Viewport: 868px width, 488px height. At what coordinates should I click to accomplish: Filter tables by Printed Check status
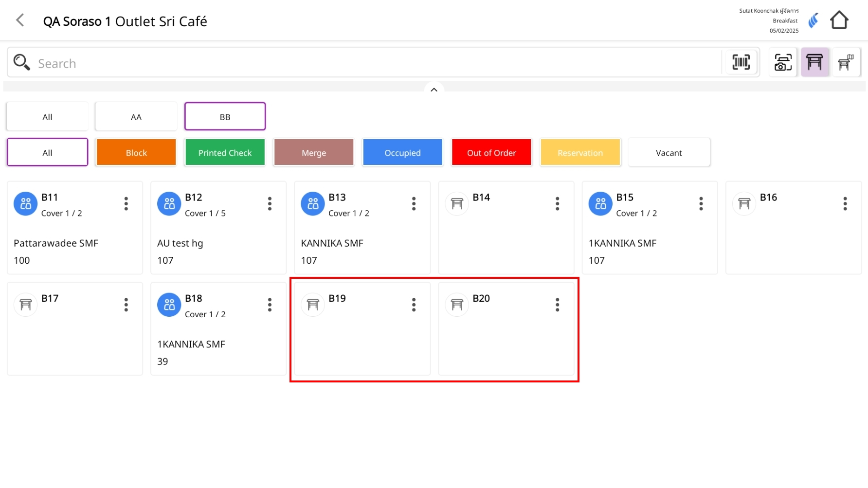[225, 153]
